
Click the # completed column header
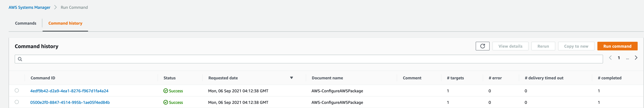coord(610,78)
